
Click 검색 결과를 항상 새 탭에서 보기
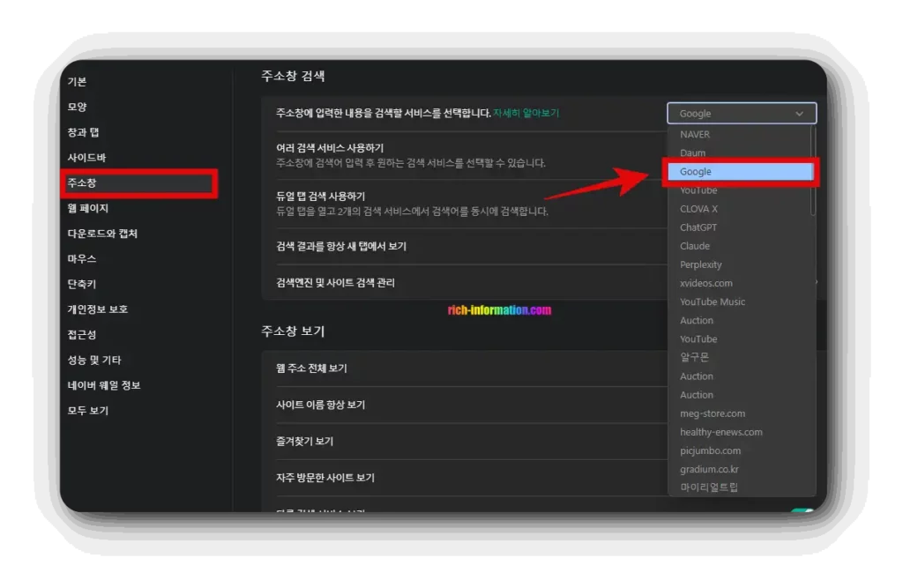[x=464, y=247]
